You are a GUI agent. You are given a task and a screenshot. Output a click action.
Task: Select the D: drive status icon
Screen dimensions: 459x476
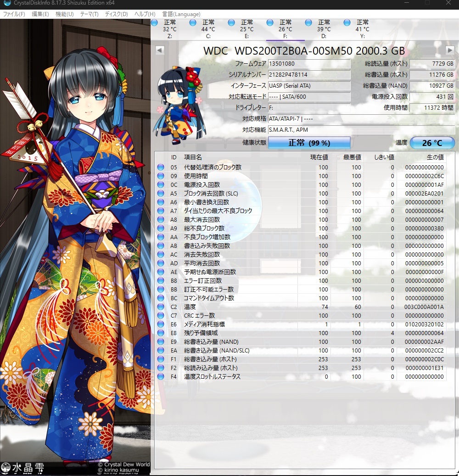point(308,23)
